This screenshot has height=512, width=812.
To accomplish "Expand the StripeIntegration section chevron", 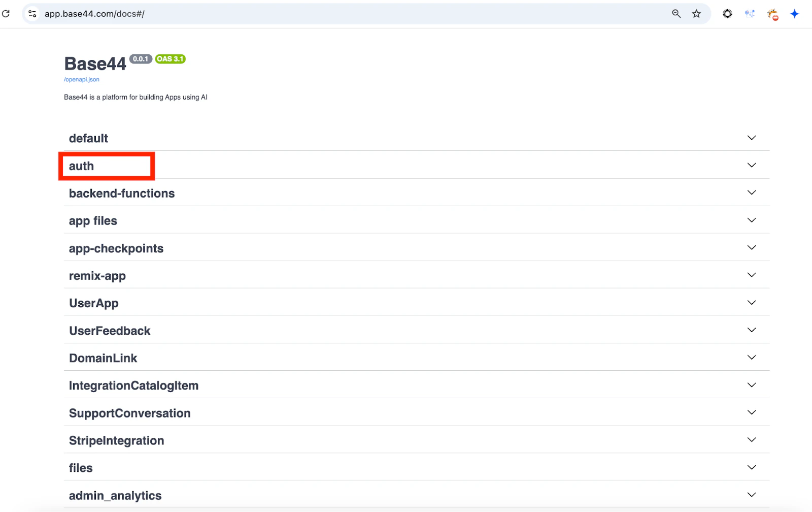I will 752,439.
